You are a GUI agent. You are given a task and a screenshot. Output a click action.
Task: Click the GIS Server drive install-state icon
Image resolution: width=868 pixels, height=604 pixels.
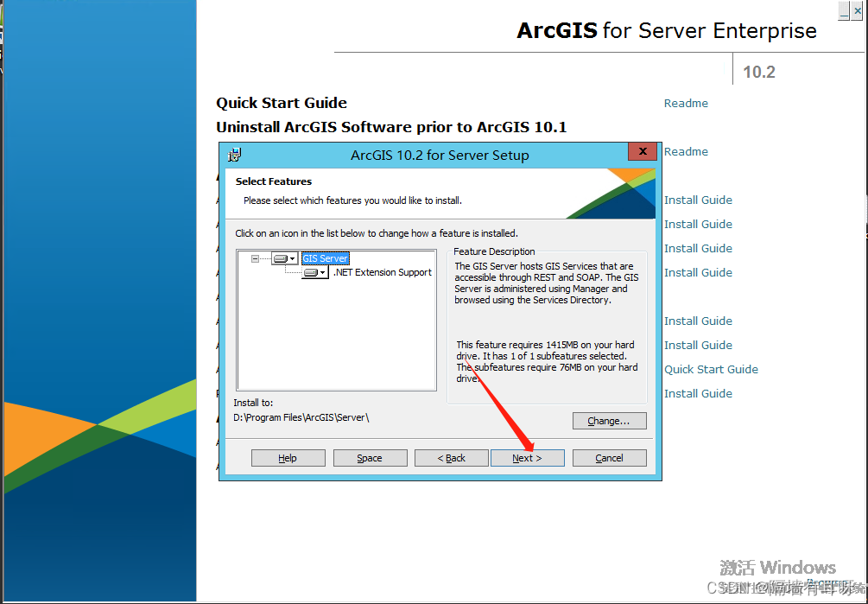[x=281, y=257]
